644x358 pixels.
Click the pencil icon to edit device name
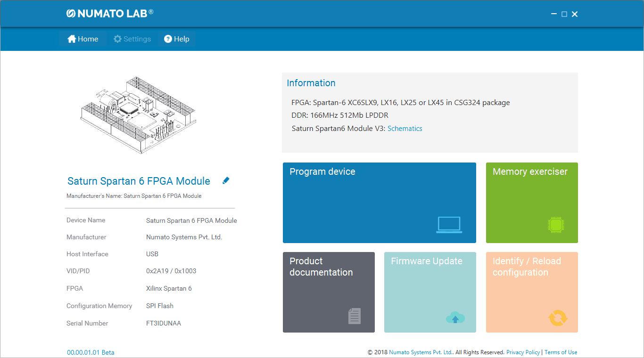tap(225, 180)
